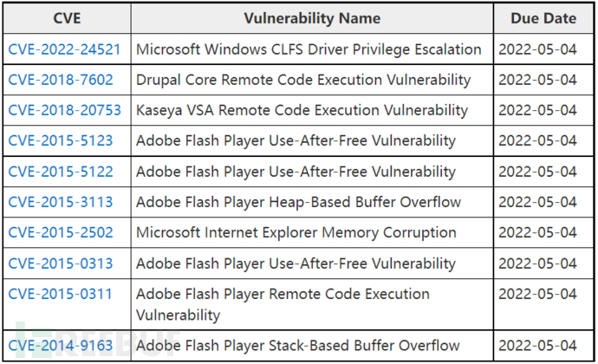
Task: Open the CVE-2015-2502 link
Action: point(61,233)
